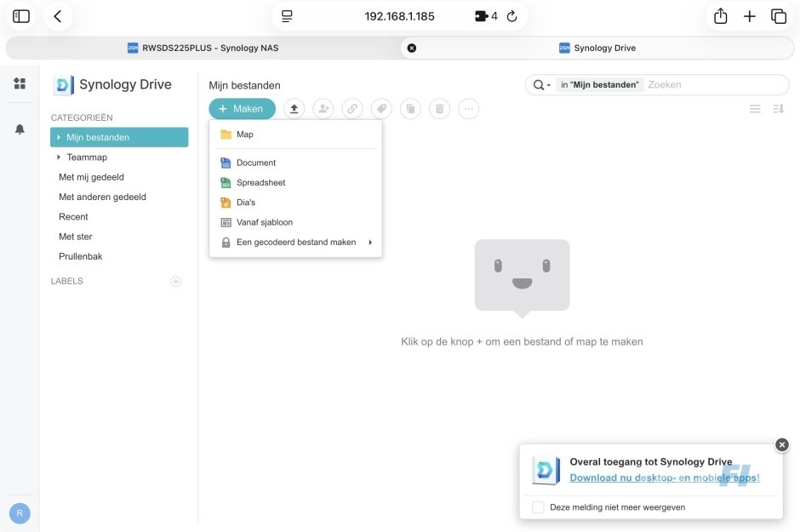Open the apps grid launcher icon

[x=20, y=83]
